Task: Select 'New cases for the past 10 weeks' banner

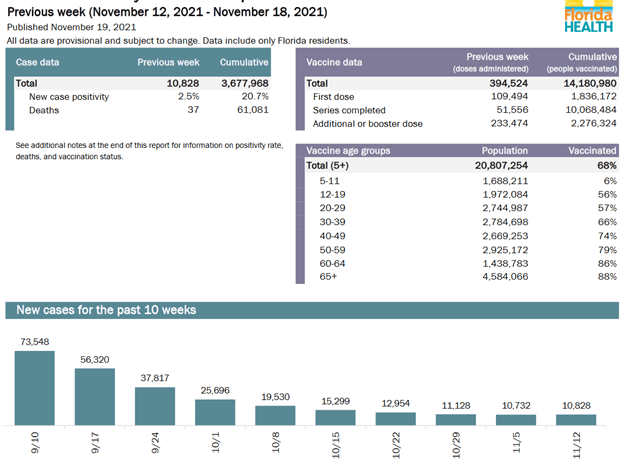Action: (107, 310)
